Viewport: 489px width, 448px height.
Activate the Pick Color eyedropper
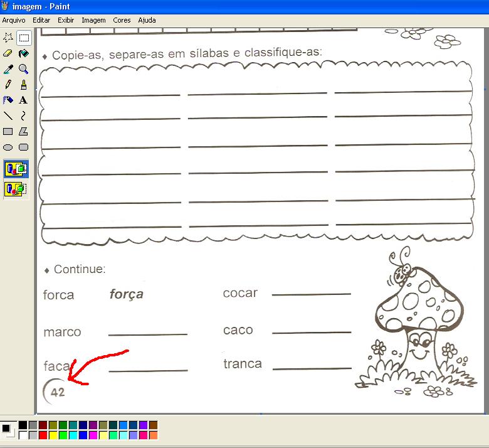point(8,69)
